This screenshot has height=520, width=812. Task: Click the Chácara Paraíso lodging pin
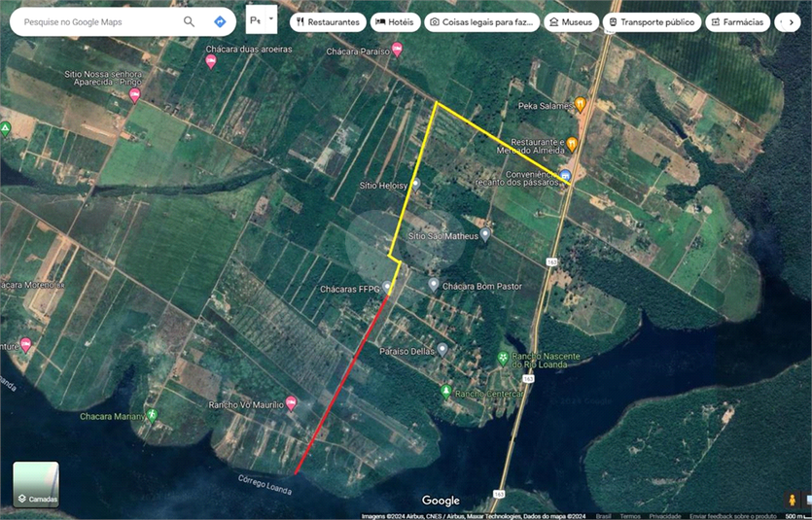pyautogui.click(x=397, y=49)
